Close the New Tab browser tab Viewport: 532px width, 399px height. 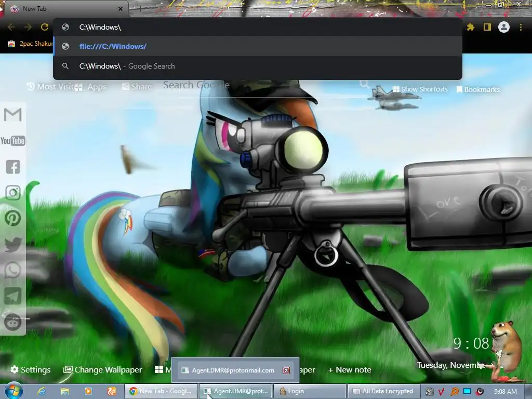[x=121, y=9]
